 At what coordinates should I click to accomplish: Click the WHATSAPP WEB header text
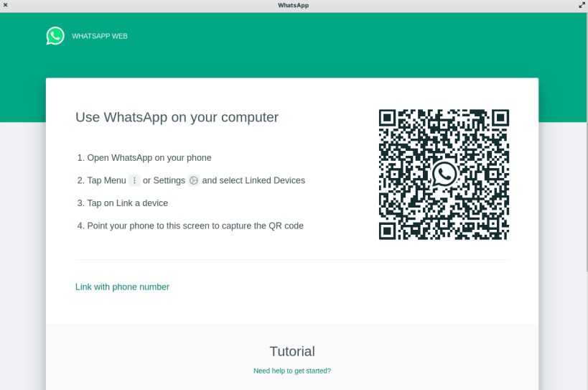(x=100, y=36)
